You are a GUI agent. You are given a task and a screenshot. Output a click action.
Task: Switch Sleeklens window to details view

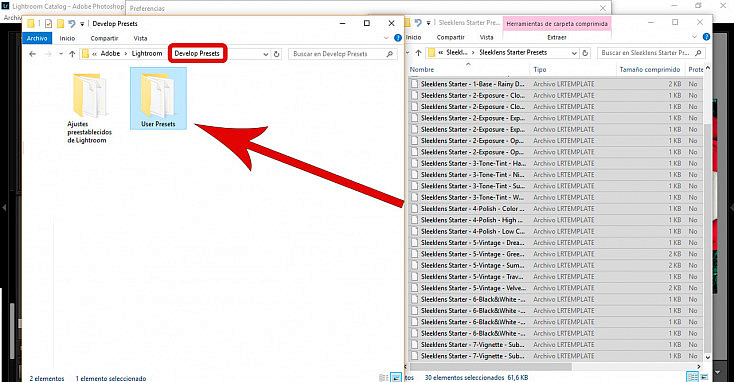click(692, 377)
